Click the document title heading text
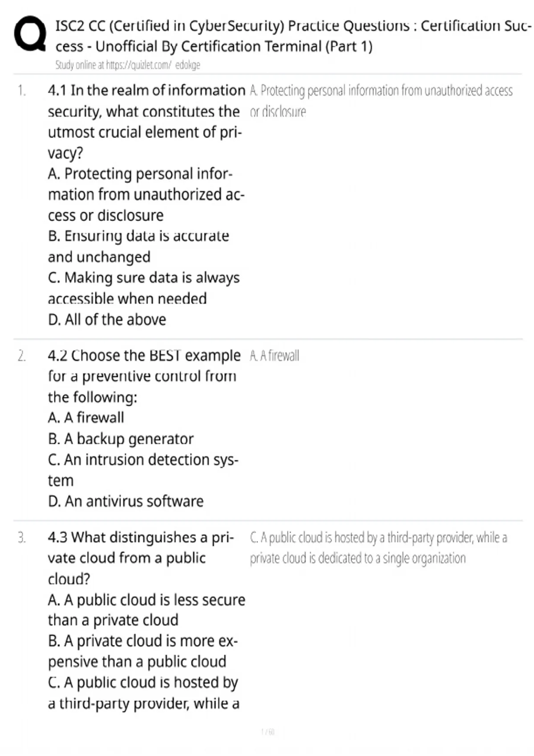 (294, 36)
